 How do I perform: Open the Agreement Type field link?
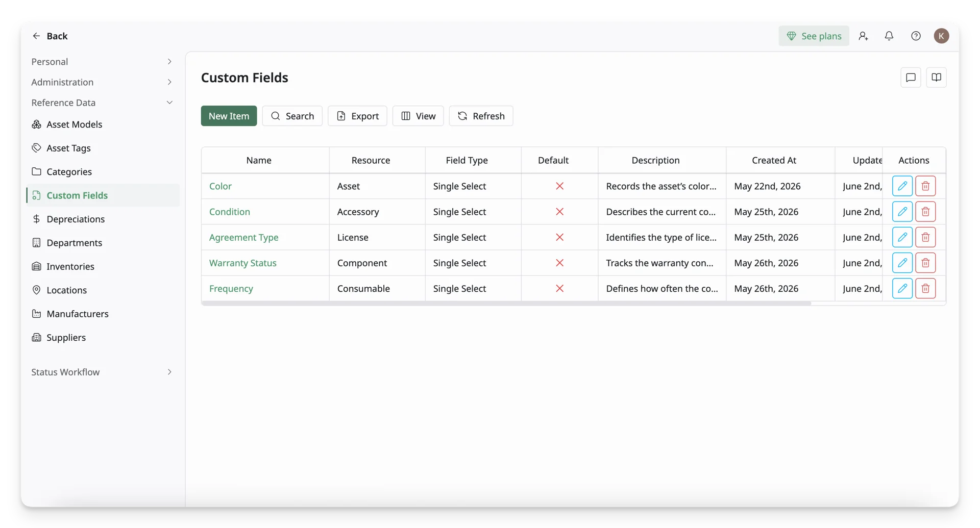[243, 237]
